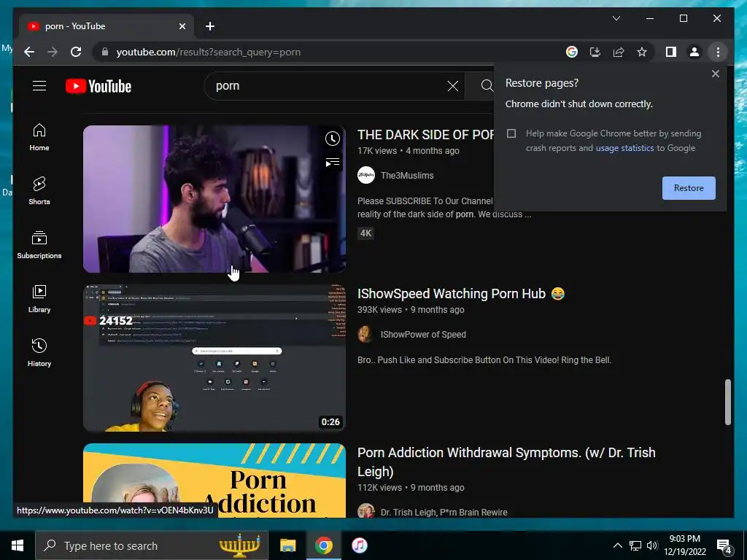Image resolution: width=747 pixels, height=560 pixels.
Task: Open the volume tray icon
Action: [651, 545]
